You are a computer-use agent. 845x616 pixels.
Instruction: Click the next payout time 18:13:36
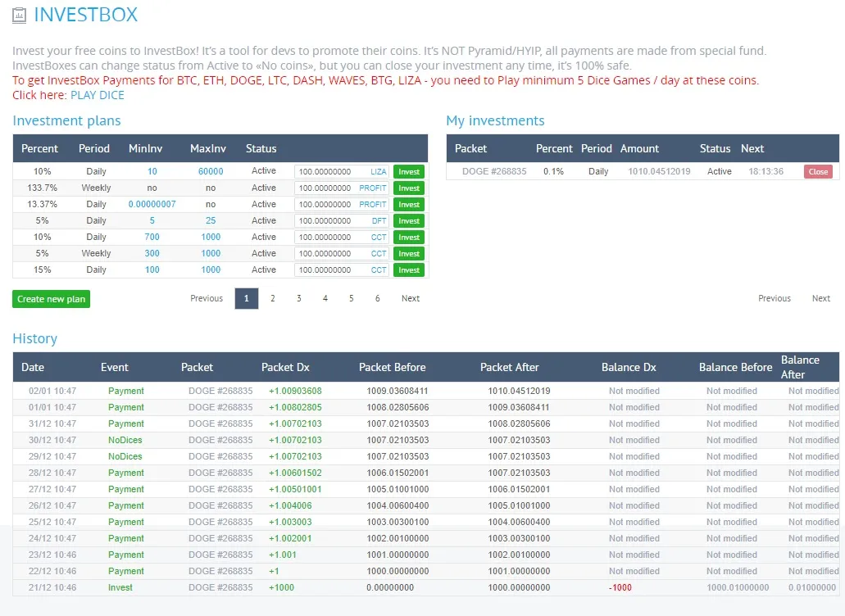(765, 171)
